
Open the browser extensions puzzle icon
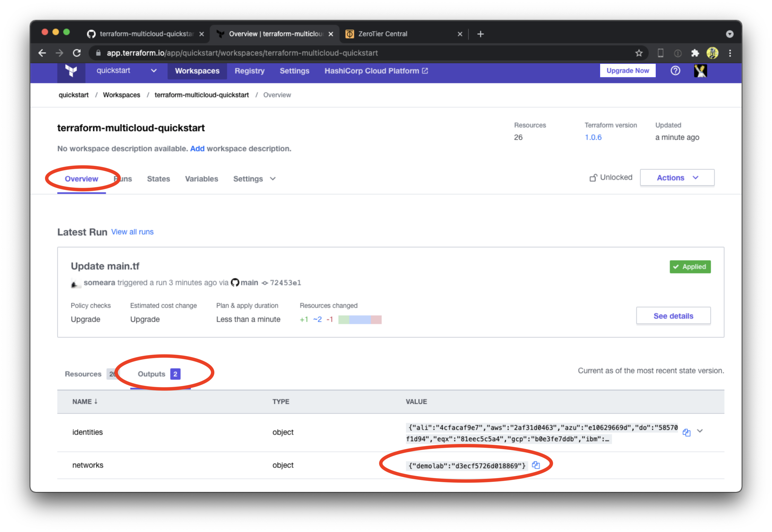pyautogui.click(x=695, y=53)
